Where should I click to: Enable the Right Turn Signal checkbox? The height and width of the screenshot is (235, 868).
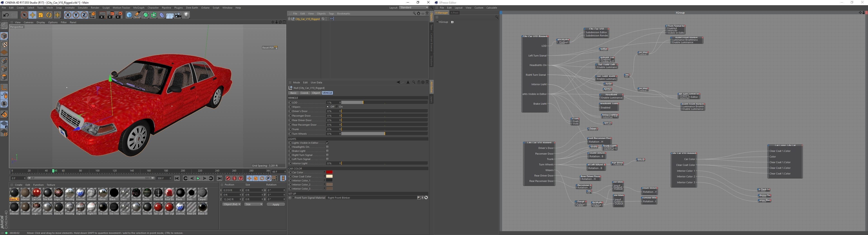coord(327,155)
